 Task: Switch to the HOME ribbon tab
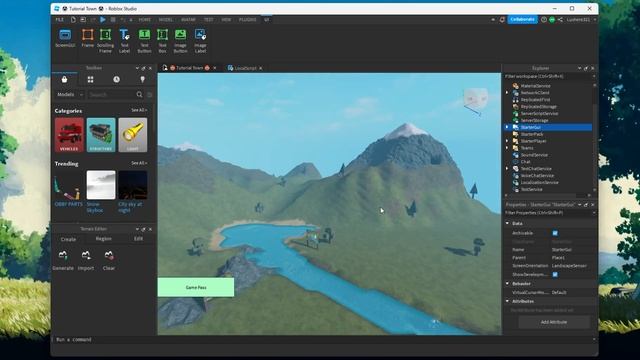(144, 20)
